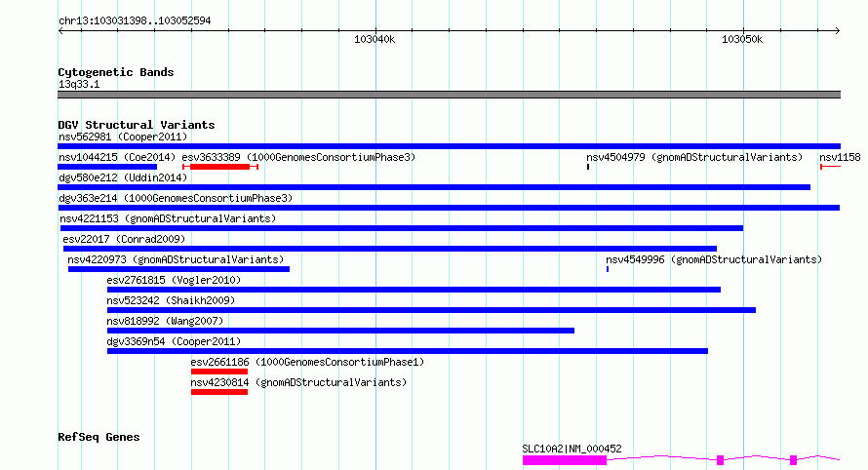The width and height of the screenshot is (868, 470).
Task: Open the nsv1044215 (Coe2014) label link
Action: coord(117,157)
